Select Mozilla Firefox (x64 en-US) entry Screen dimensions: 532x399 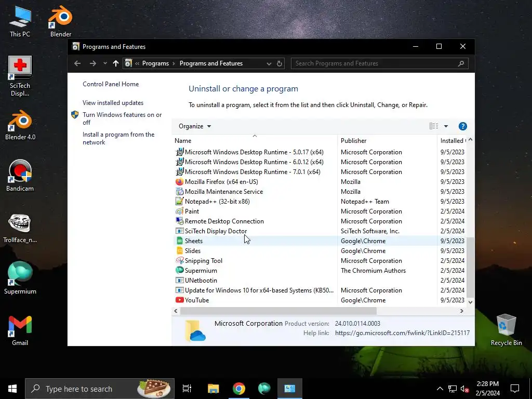(320, 181)
